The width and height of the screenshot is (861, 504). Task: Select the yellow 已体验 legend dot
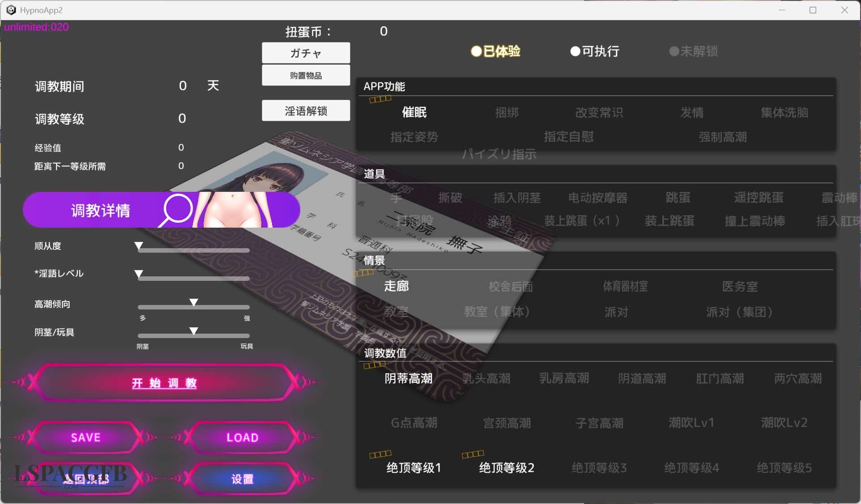[x=476, y=51]
